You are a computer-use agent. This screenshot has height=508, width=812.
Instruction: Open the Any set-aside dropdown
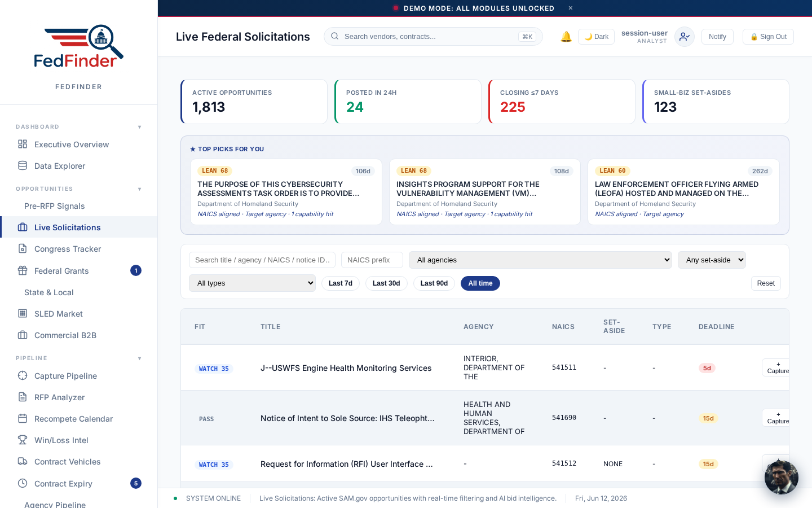(x=712, y=260)
